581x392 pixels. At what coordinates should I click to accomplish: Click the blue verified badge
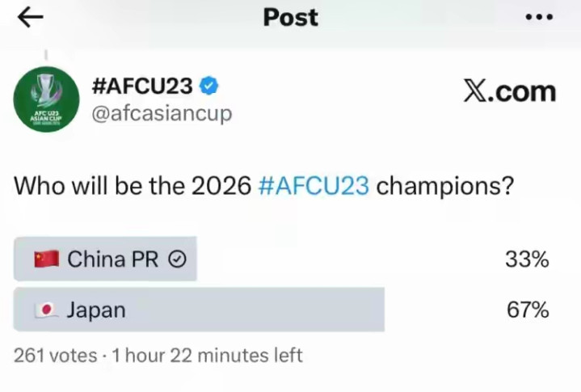[209, 86]
